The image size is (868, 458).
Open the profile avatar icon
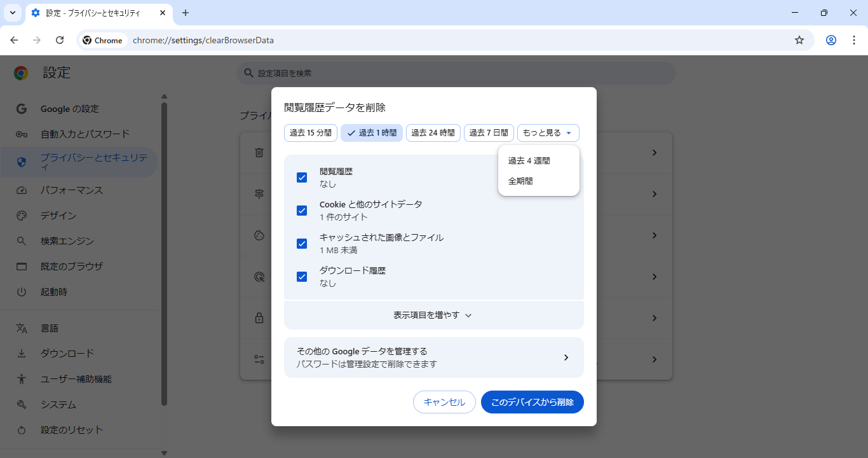point(831,40)
